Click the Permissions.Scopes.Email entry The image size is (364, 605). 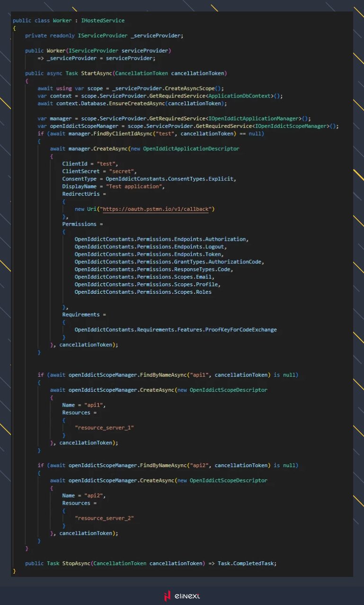click(144, 277)
